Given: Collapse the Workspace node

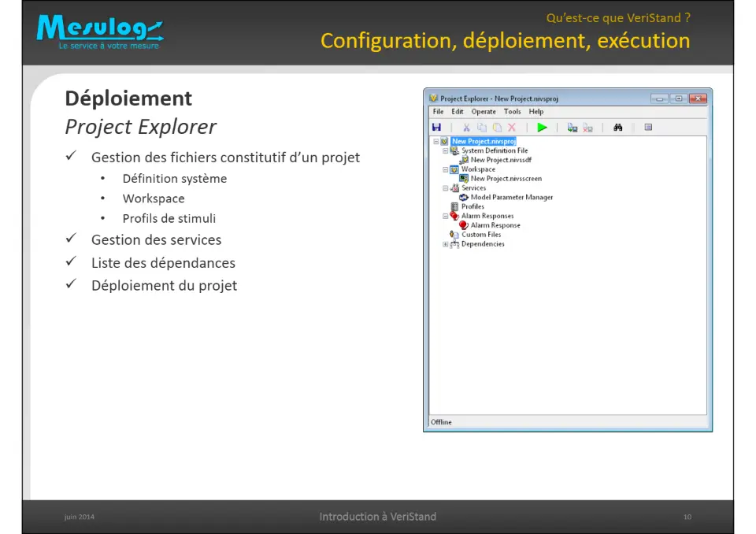Looking at the screenshot, I should click(x=446, y=169).
